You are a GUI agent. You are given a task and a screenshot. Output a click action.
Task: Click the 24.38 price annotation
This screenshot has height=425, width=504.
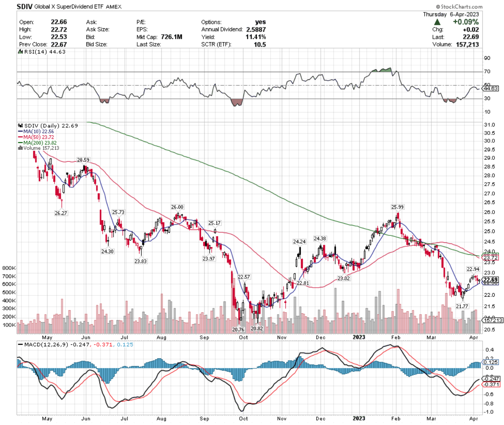(x=320, y=238)
